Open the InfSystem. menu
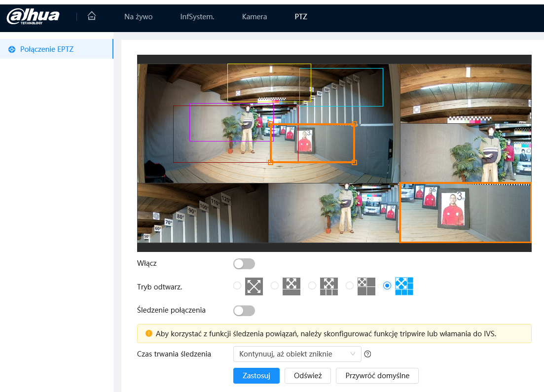The height and width of the screenshot is (392, 544). 197,17
